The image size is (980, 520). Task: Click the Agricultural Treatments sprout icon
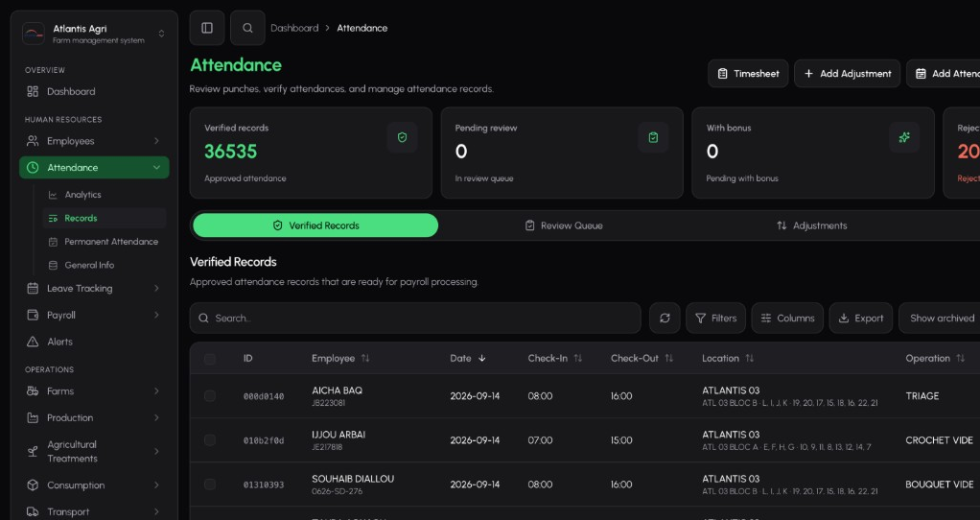click(x=33, y=451)
